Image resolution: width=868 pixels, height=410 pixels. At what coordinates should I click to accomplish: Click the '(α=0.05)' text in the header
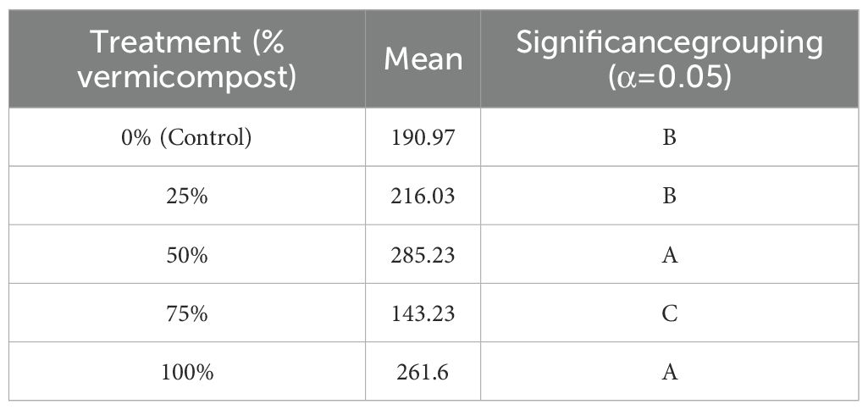(669, 75)
